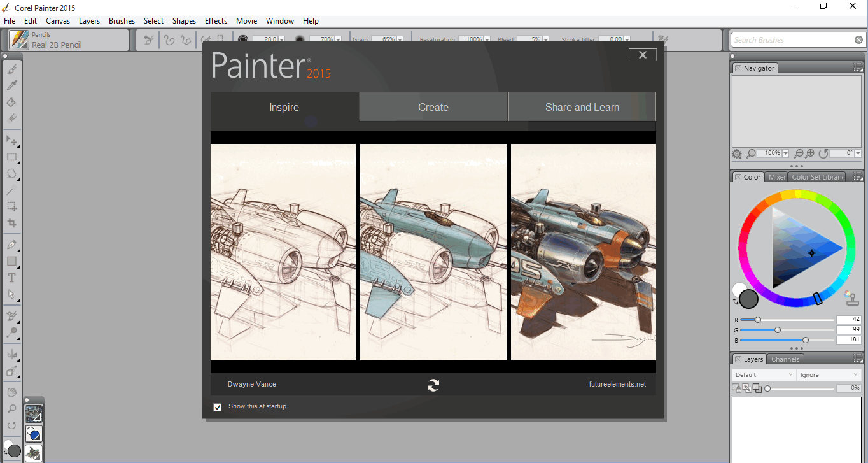The width and height of the screenshot is (868, 463).
Task: Open the Navigator zoom percentage dropdown
Action: tap(785, 153)
